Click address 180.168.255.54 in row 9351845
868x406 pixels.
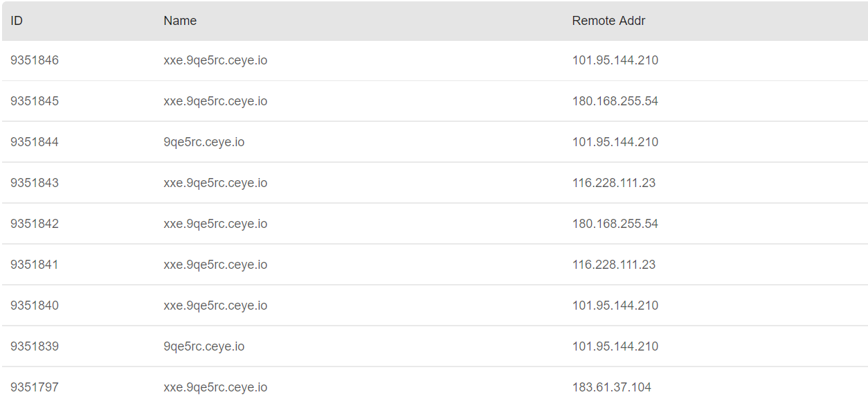[615, 101]
